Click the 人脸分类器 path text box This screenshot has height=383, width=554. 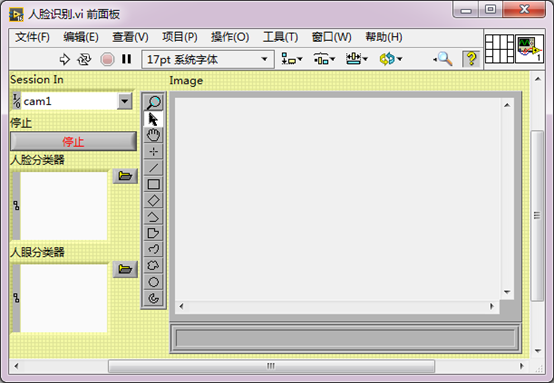point(64,206)
